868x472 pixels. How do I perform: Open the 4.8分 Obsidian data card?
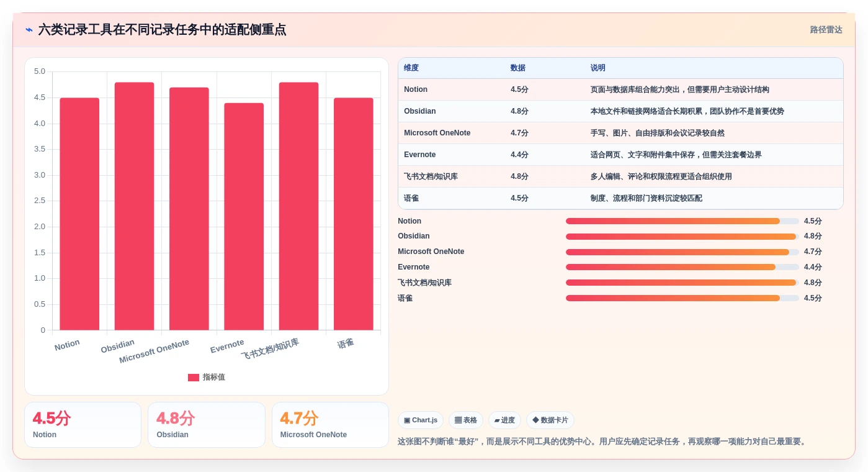point(207,425)
